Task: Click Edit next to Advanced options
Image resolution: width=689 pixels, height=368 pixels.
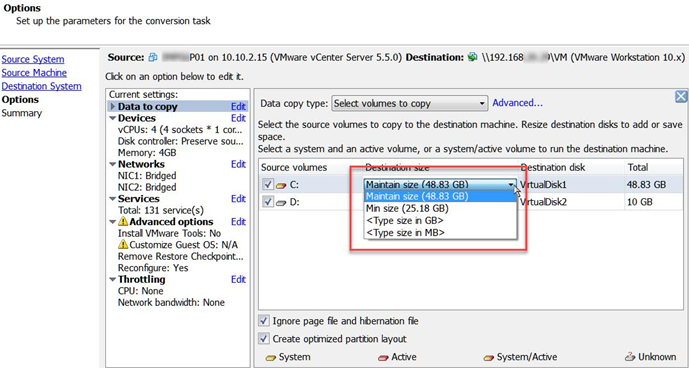Action: point(238,222)
